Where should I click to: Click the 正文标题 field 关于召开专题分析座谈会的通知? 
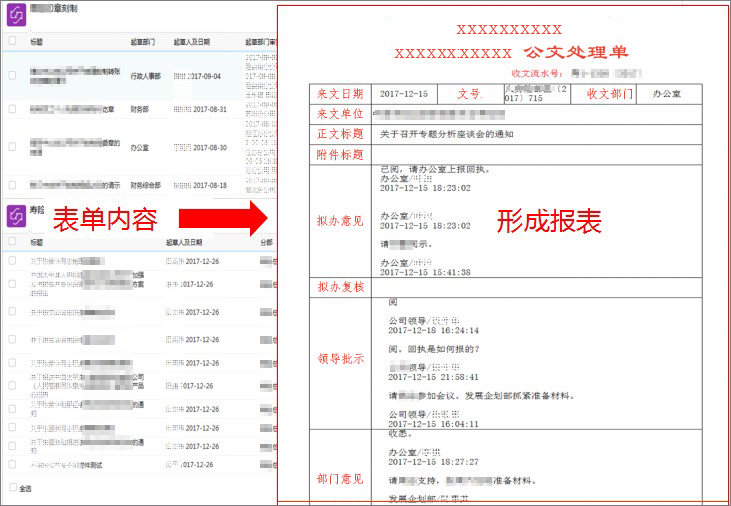447,134
